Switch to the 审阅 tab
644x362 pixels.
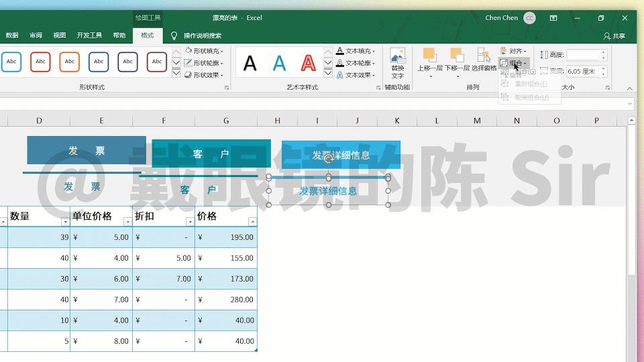coord(36,36)
